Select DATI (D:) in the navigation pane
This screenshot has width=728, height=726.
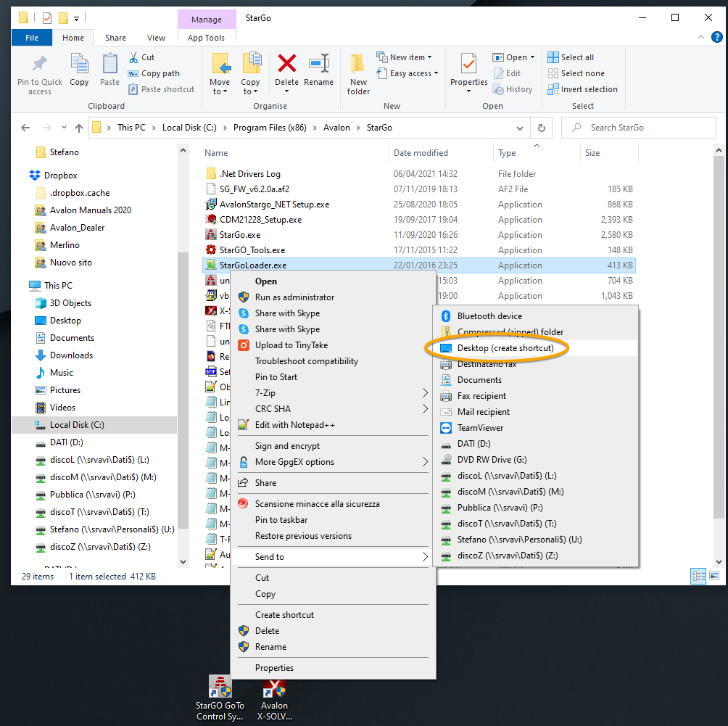(67, 442)
